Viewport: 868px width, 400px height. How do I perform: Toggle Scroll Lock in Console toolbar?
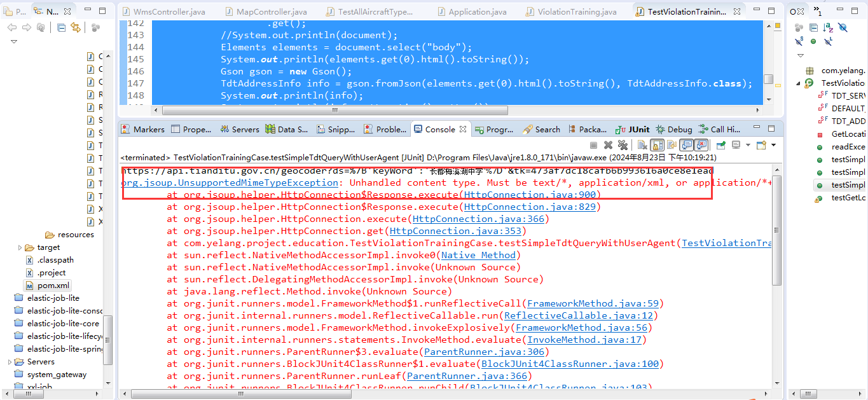tap(657, 145)
